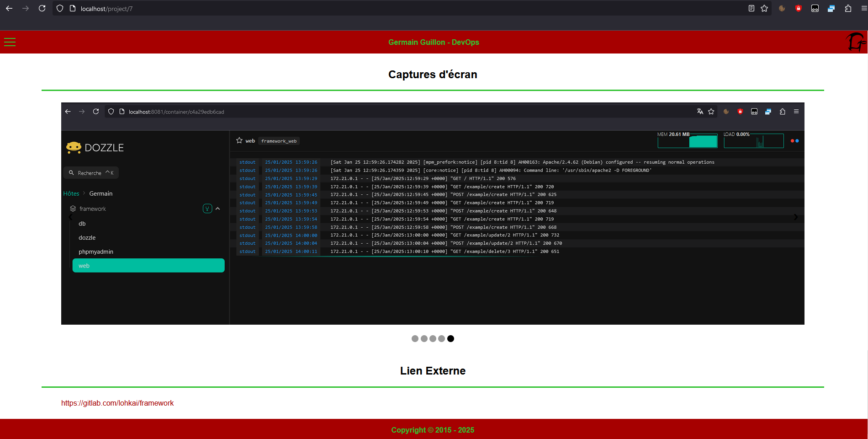This screenshot has height=439, width=868.
Task: Click the db container in the capture
Action: [x=82, y=224]
